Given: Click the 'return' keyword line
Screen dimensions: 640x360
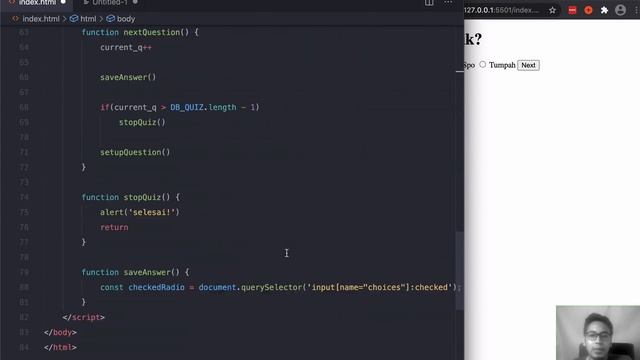Looking at the screenshot, I should [x=114, y=227].
